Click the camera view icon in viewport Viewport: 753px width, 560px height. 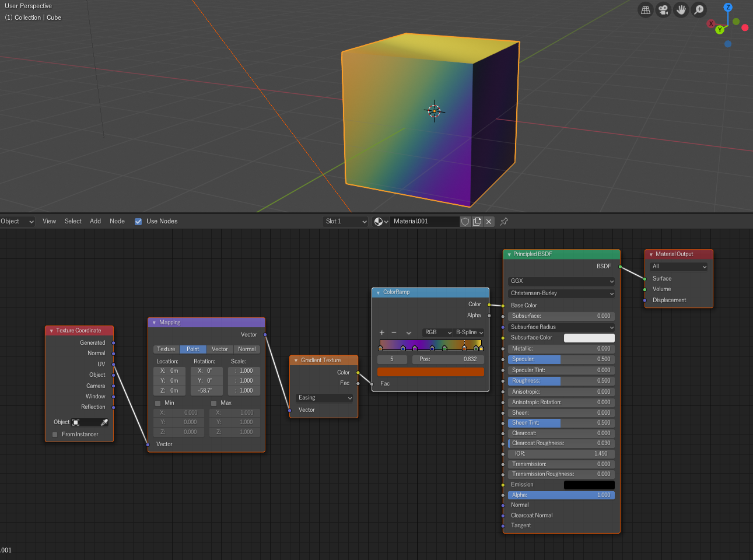tap(663, 10)
